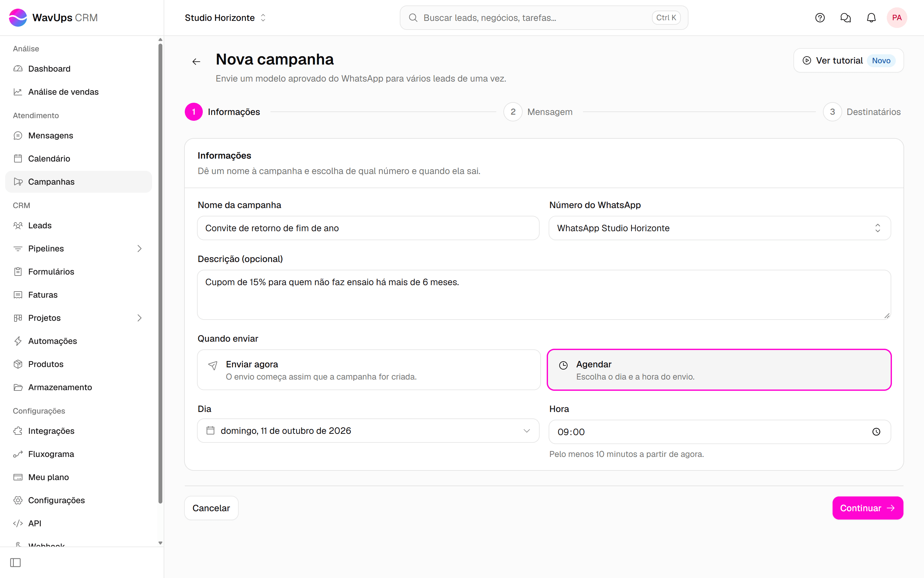Click the sidebar scroll down arrow
Viewport: 924px width, 578px height.
click(x=160, y=543)
